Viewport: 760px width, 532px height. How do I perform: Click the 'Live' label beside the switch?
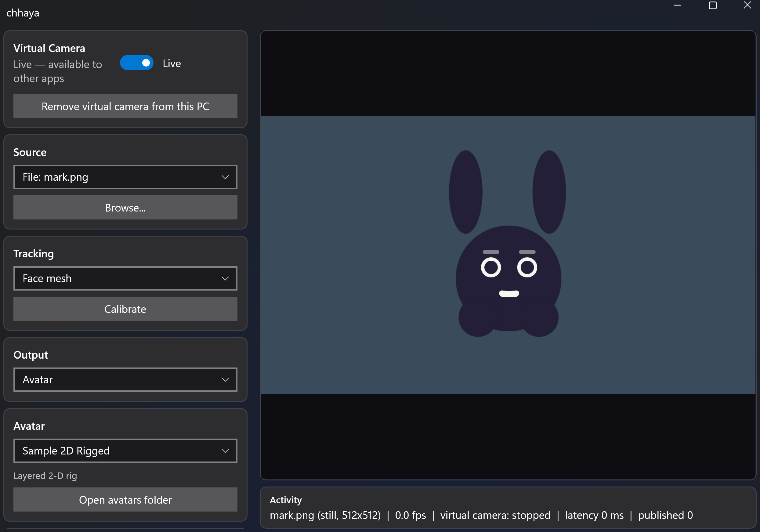point(172,63)
